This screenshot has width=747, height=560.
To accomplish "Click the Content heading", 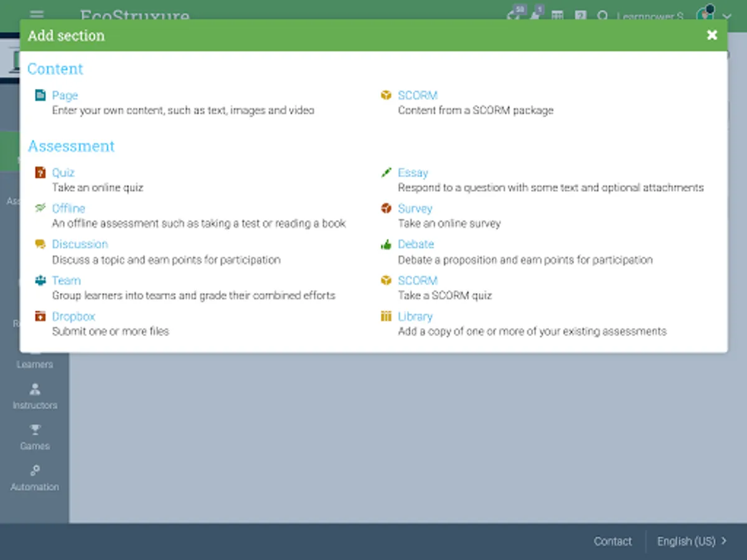I will pos(55,69).
